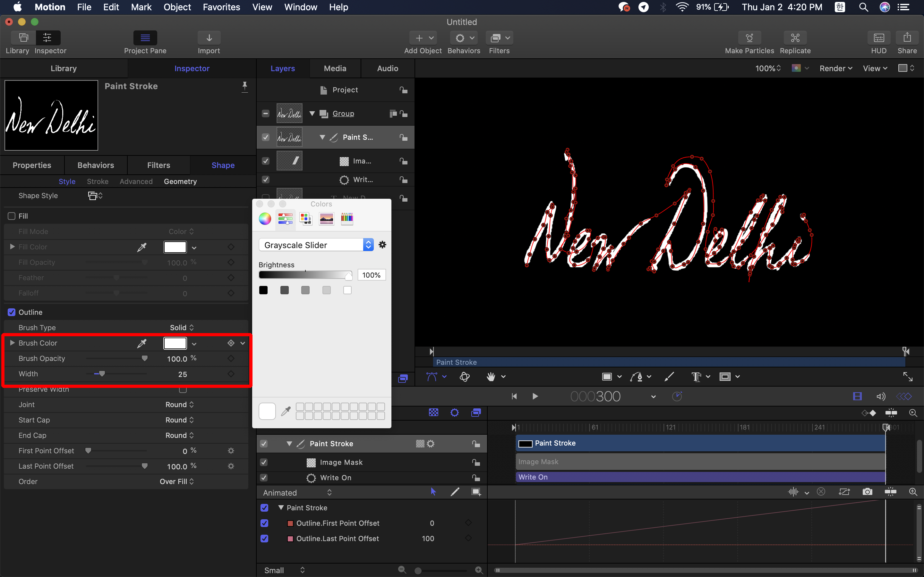Enable the Fill checkbox

point(12,216)
